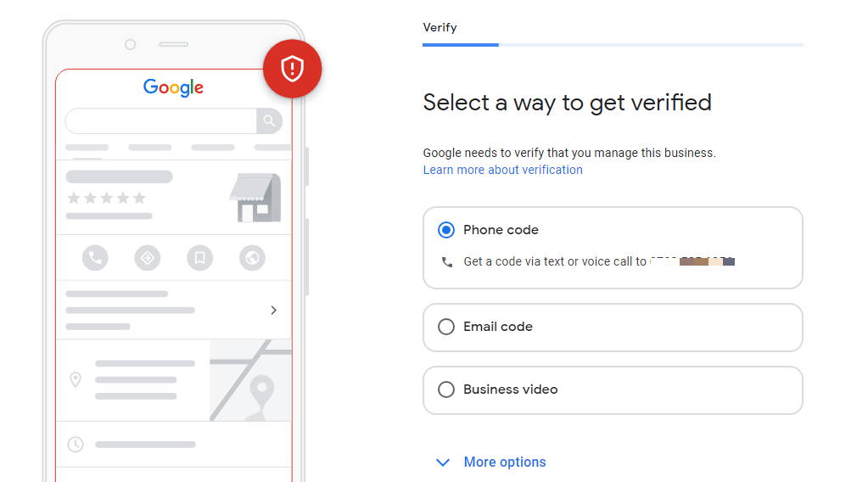Screen dimensions: 868x482
Task: Click the right chevron in phone mockup
Action: 273,311
